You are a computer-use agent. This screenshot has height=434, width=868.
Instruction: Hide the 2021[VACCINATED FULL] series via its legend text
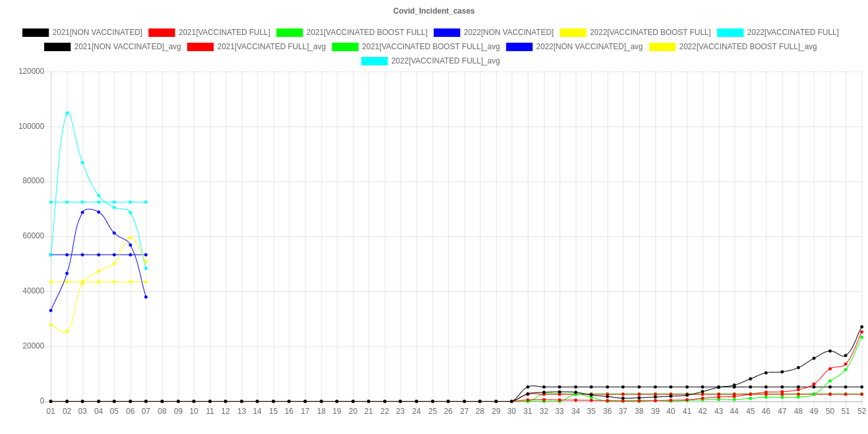click(x=224, y=32)
